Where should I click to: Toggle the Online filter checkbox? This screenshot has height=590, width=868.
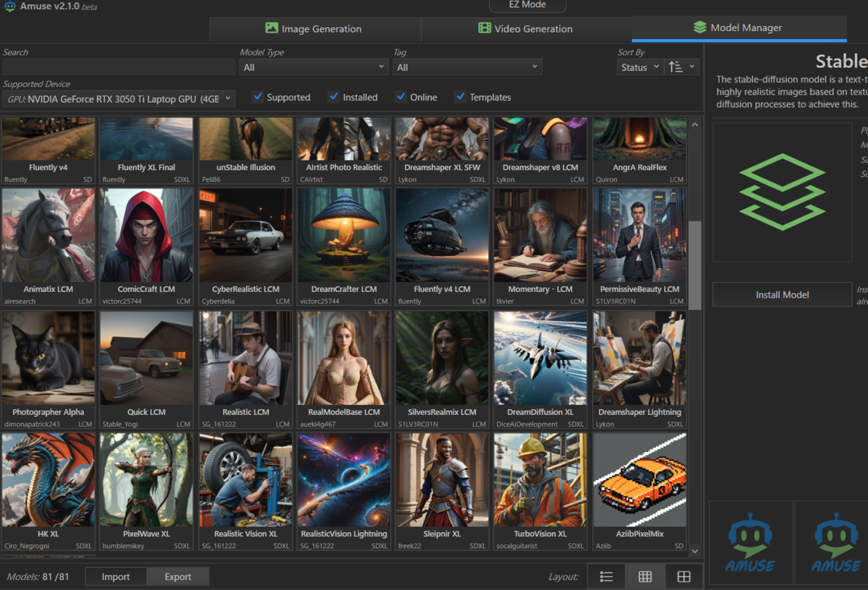[x=401, y=97]
